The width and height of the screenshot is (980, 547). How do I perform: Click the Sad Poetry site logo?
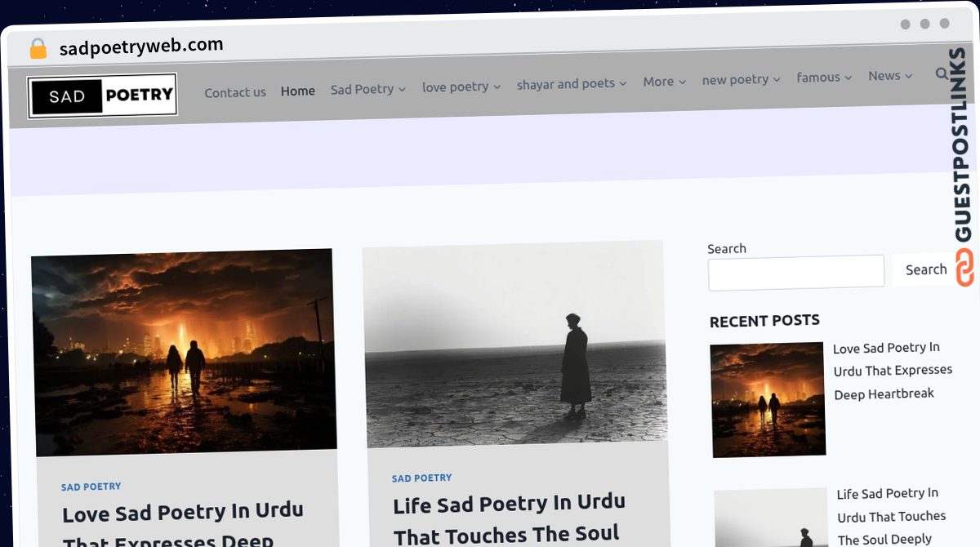pos(102,96)
